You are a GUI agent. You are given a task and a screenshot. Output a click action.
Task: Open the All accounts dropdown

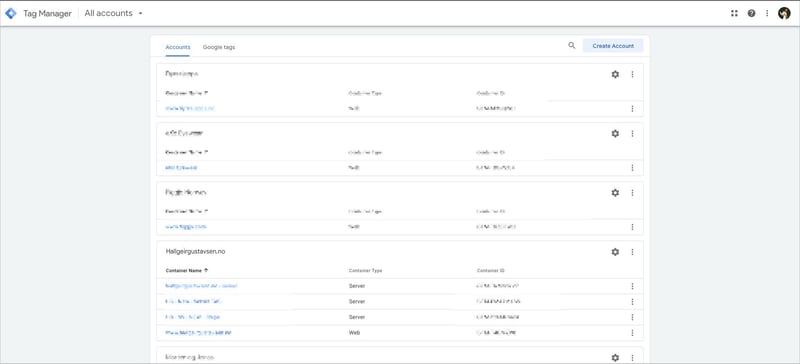(113, 13)
